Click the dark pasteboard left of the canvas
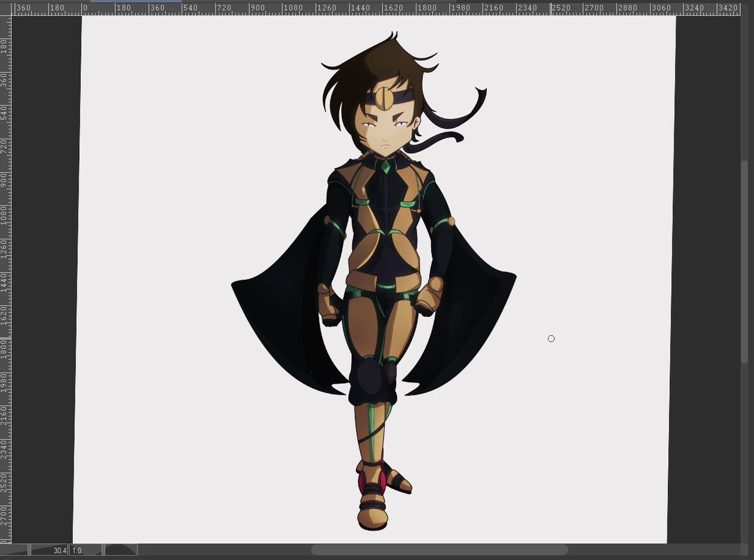Viewport: 754px width, 560px height. pyautogui.click(x=44, y=283)
